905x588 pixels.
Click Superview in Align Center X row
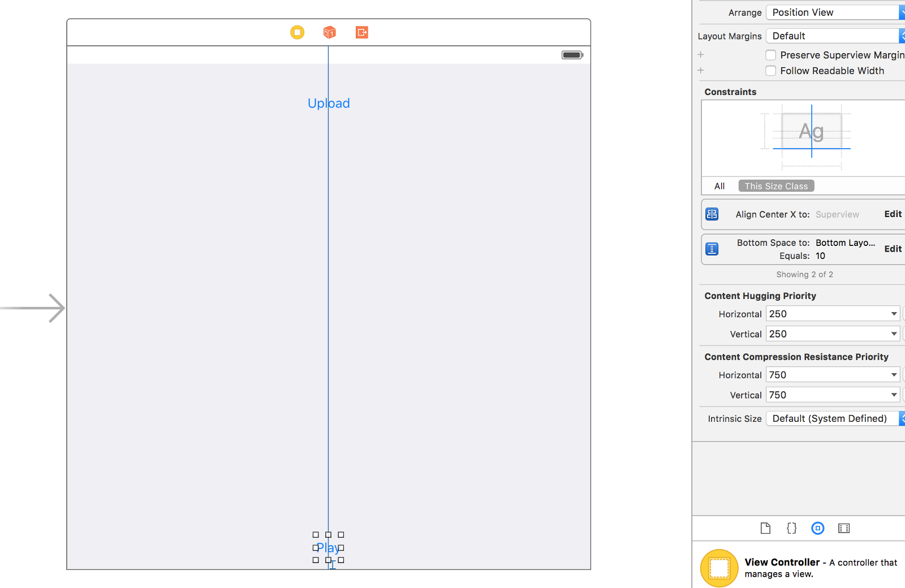[837, 214]
